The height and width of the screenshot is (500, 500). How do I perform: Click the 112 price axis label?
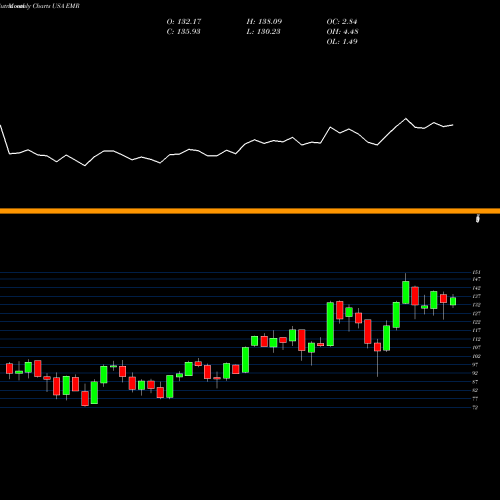pyautogui.click(x=476, y=339)
